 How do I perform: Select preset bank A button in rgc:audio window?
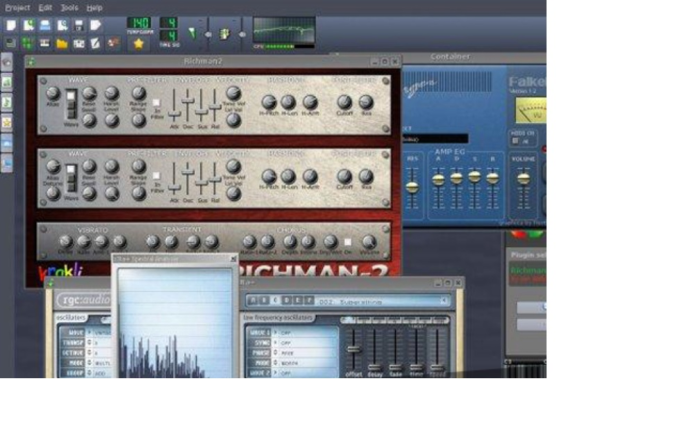click(x=253, y=301)
